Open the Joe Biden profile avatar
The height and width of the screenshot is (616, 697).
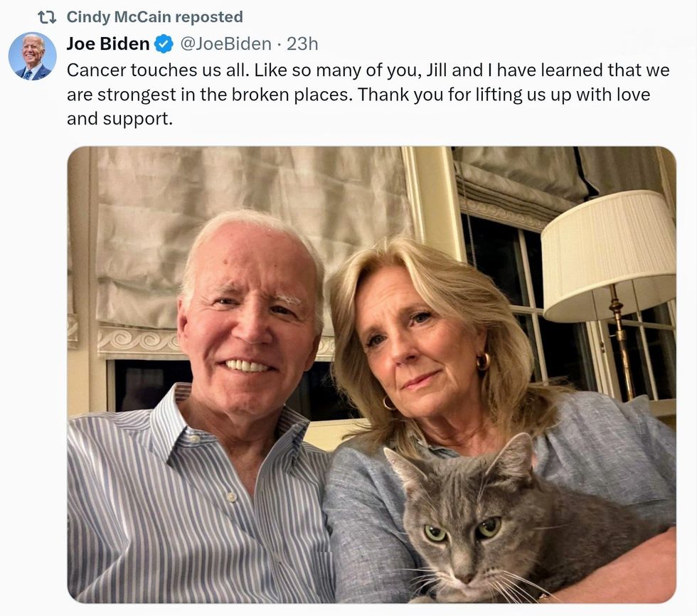(x=33, y=55)
